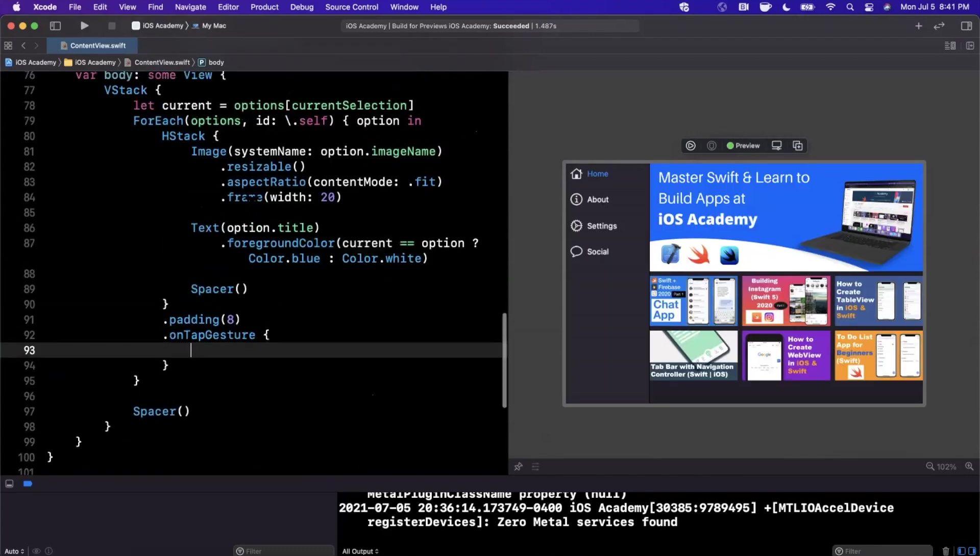
Task: Expand the iOS Academy project breadcrumb
Action: point(31,62)
